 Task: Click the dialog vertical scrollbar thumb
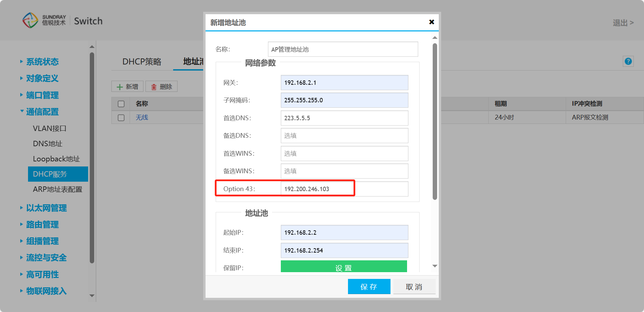pos(435,121)
